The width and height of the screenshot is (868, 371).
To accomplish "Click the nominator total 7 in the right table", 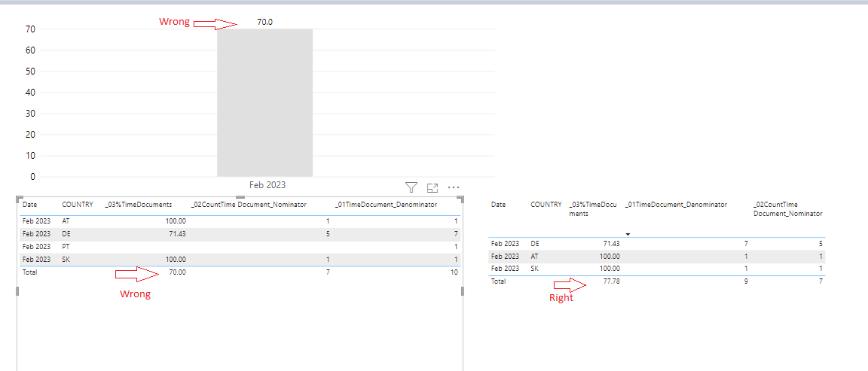I will pos(821,281).
